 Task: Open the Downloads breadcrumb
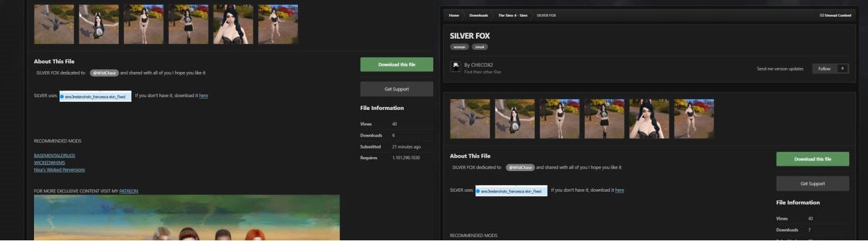pyautogui.click(x=478, y=15)
